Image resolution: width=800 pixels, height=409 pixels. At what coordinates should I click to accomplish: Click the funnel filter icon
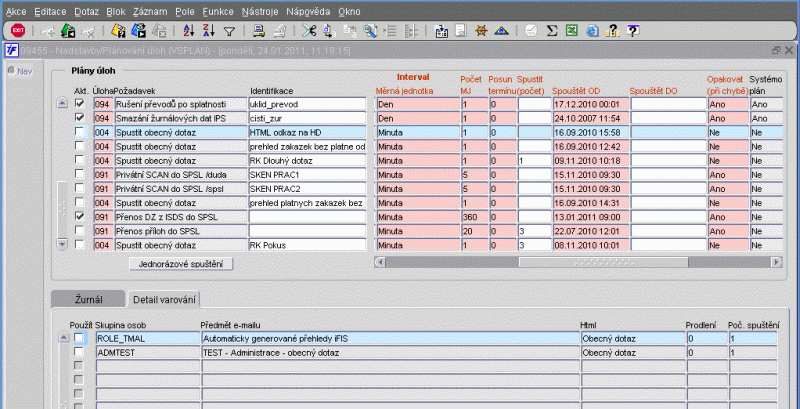(x=229, y=31)
